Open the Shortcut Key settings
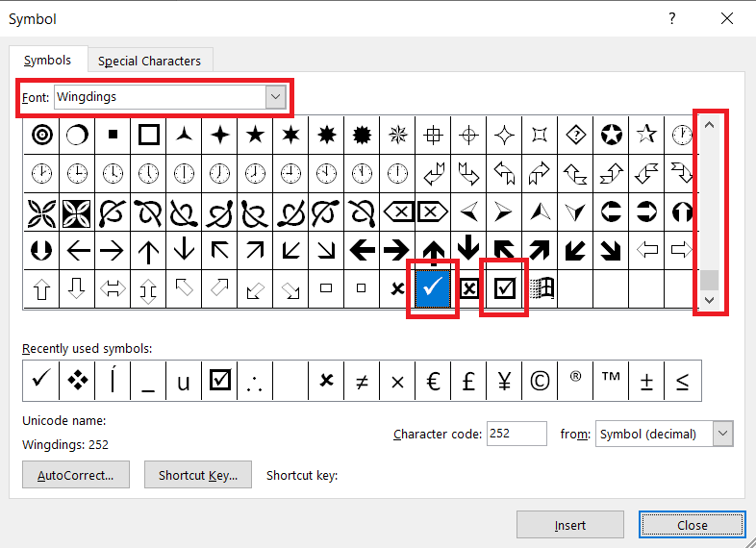 click(198, 475)
